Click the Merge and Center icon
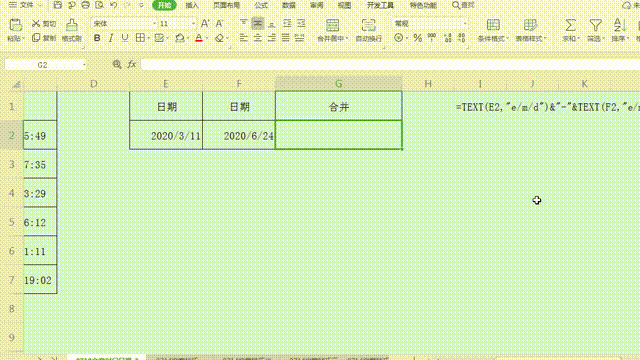 click(333, 25)
